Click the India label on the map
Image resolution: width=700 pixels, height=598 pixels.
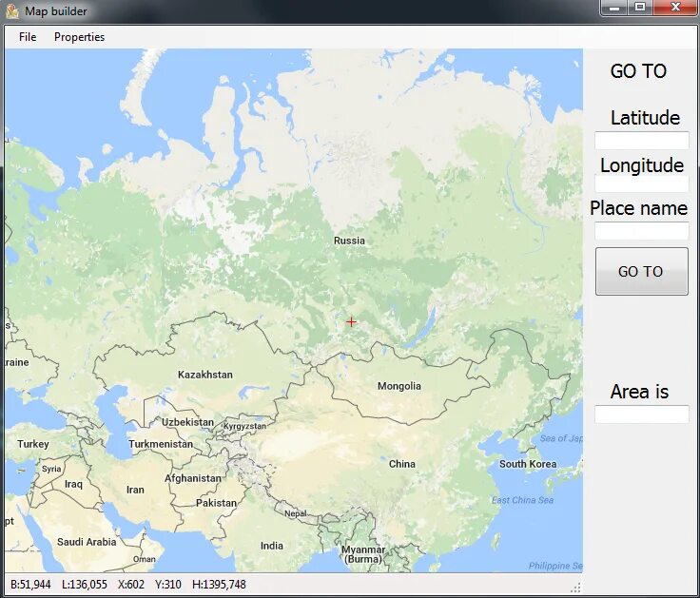pyautogui.click(x=272, y=546)
